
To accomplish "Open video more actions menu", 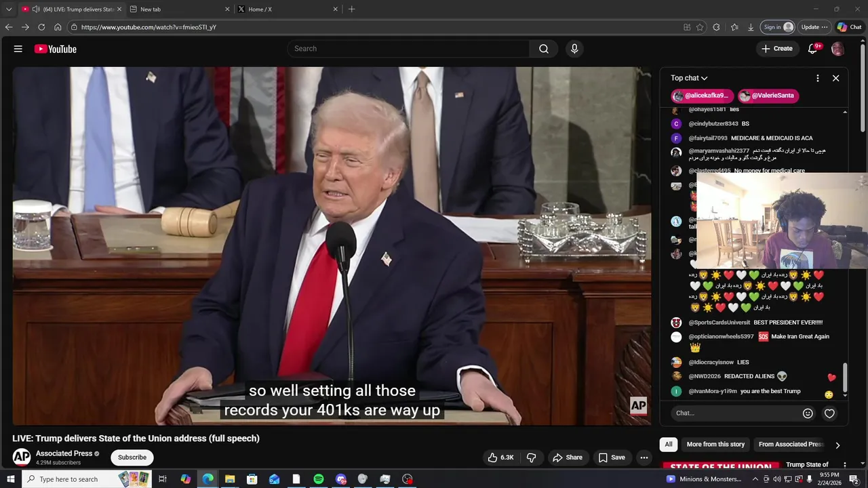I will pyautogui.click(x=644, y=457).
